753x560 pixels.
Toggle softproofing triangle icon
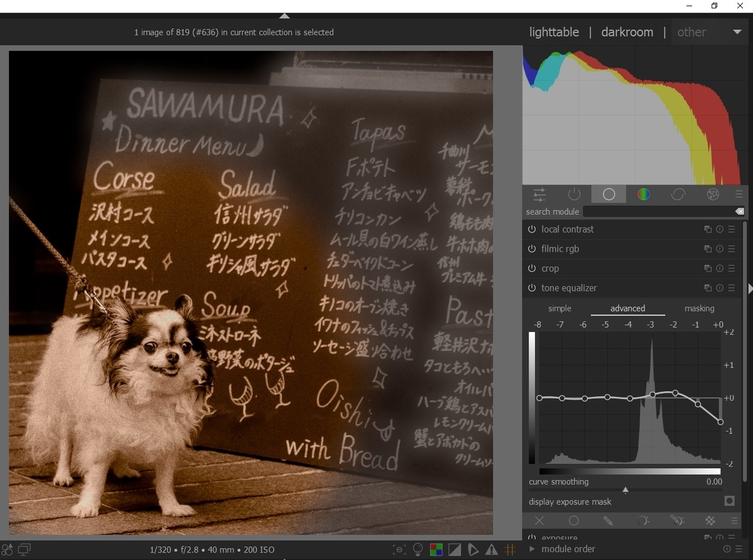473,550
